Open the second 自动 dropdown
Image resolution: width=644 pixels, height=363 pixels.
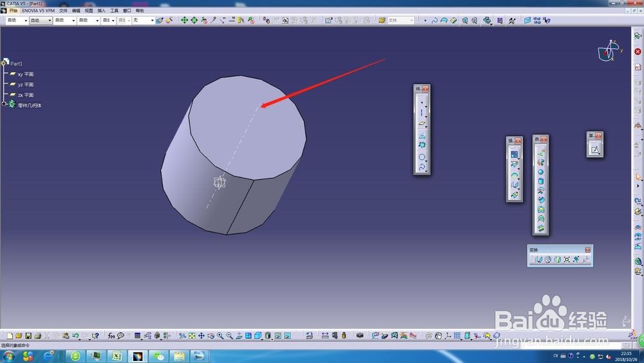[x=41, y=20]
